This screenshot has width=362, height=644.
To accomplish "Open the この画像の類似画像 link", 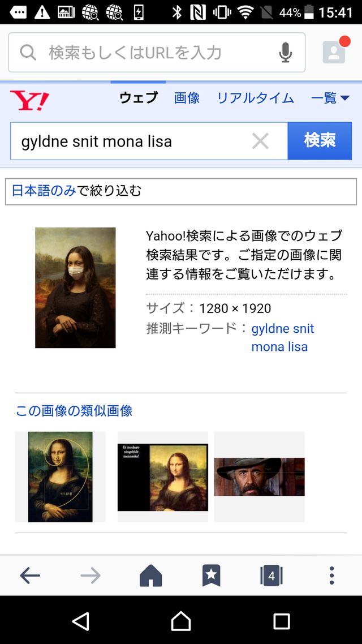I will [x=74, y=410].
